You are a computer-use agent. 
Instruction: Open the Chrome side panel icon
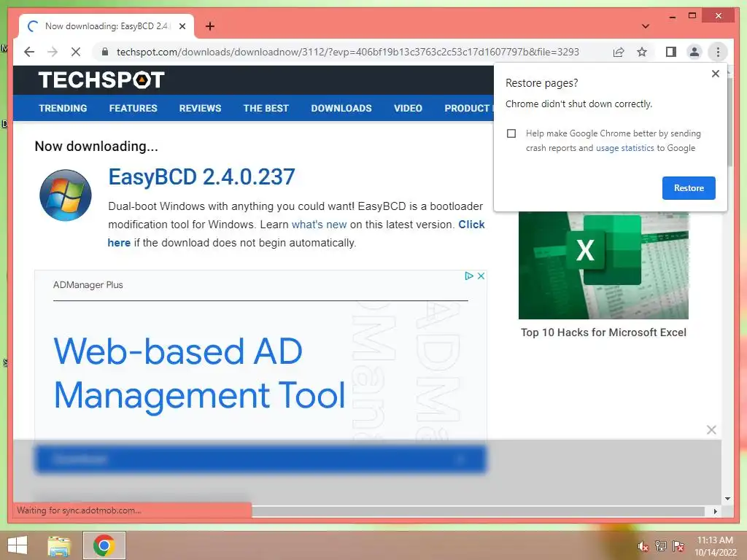671,52
